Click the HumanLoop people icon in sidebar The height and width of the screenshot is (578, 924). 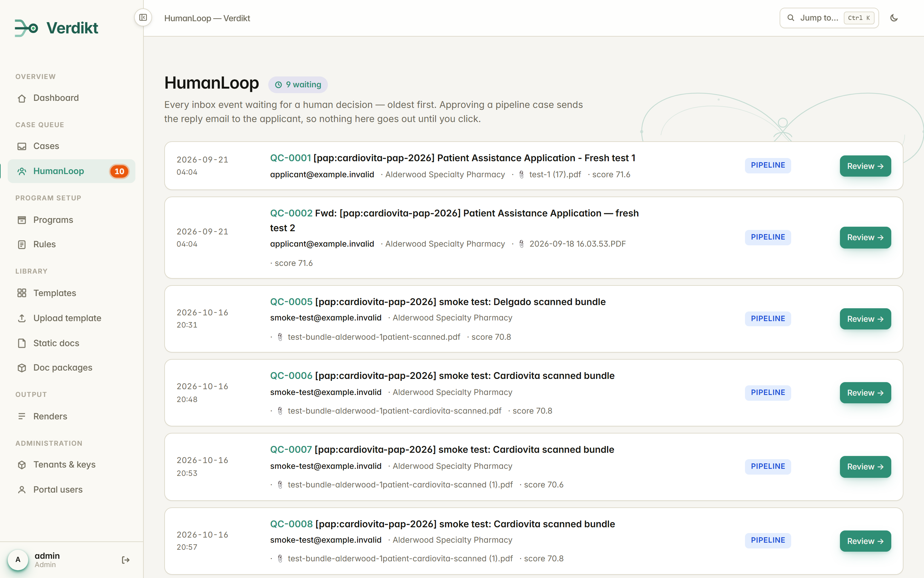point(22,171)
